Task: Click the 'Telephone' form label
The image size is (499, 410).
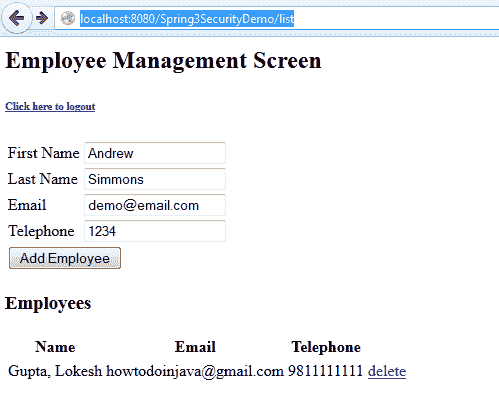Action: [x=41, y=231]
